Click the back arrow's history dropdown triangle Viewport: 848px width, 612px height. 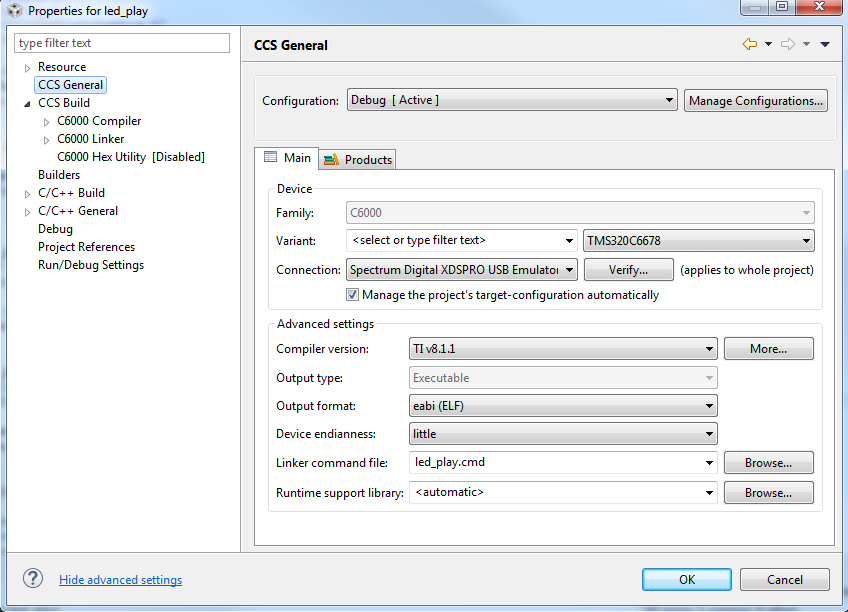(767, 44)
